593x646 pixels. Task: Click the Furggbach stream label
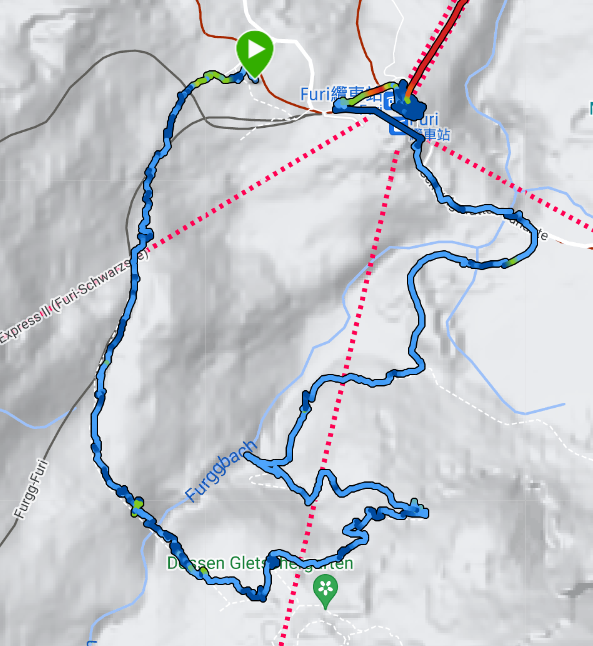(x=221, y=470)
